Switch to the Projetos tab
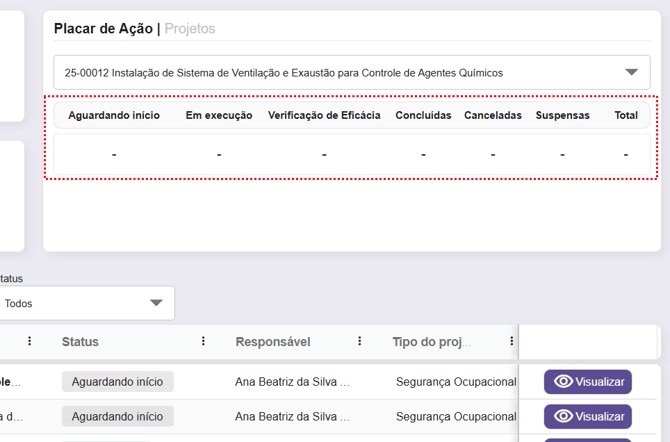This screenshot has height=442, width=670. tap(190, 29)
